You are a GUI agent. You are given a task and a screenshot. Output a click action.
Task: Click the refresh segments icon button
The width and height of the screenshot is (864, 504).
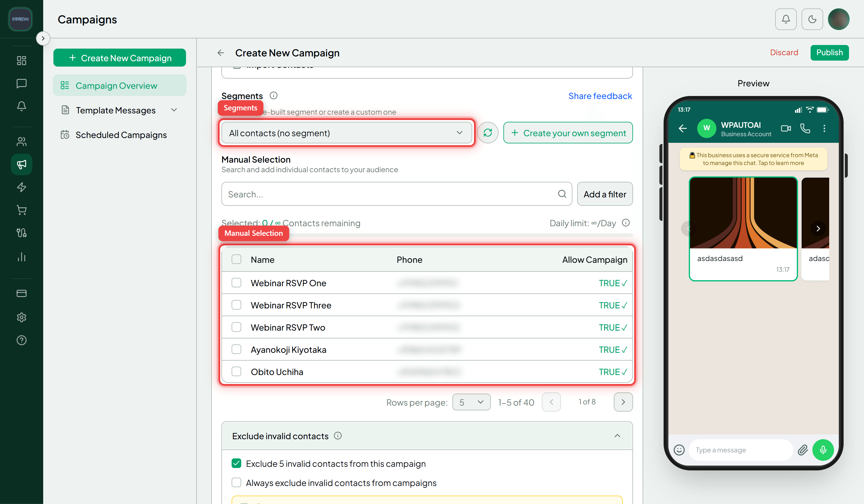(487, 133)
